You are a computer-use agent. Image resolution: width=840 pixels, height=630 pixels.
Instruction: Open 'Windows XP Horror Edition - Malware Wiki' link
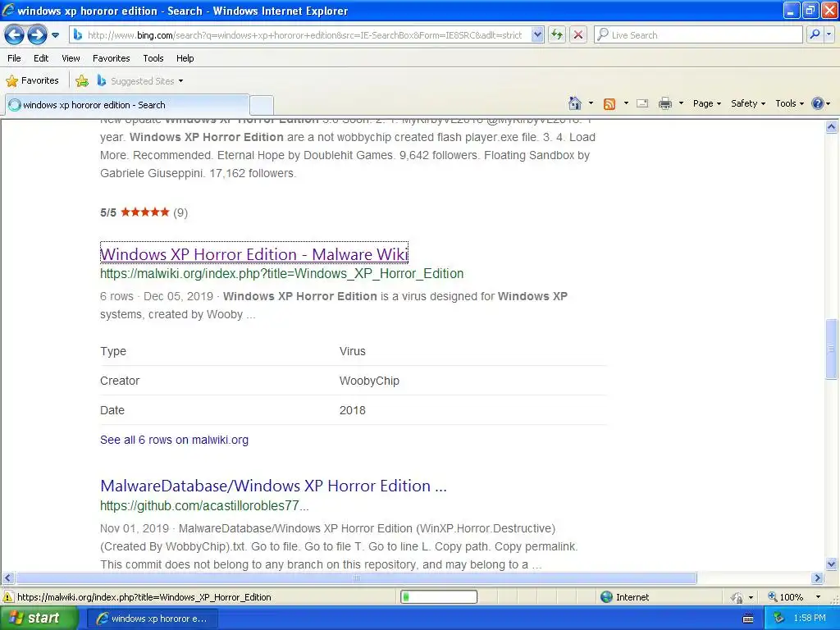pos(254,254)
